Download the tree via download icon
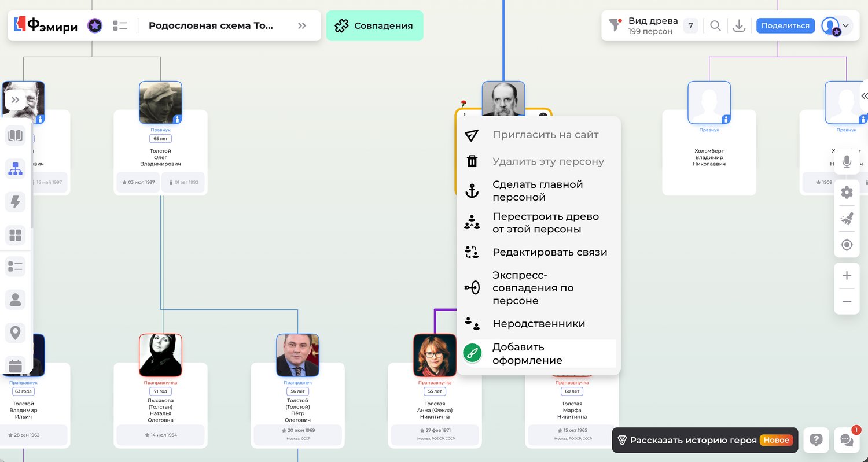The image size is (868, 462). pyautogui.click(x=739, y=26)
